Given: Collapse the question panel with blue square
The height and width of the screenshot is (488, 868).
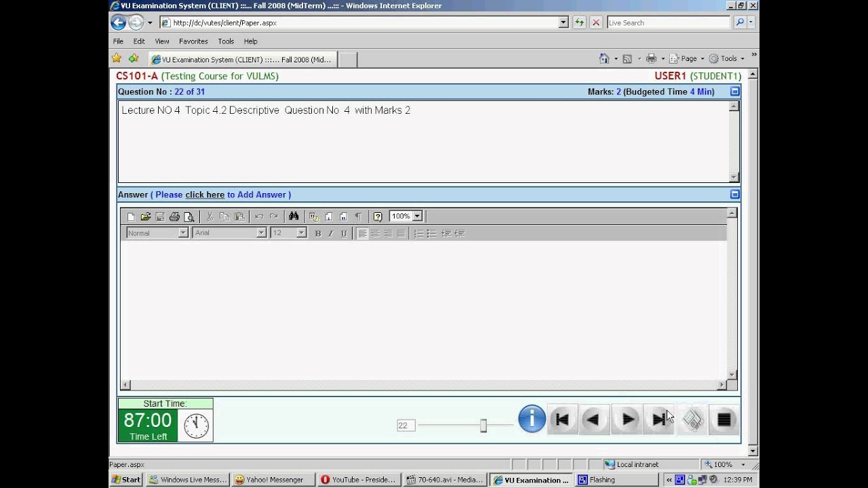Looking at the screenshot, I should click(734, 91).
